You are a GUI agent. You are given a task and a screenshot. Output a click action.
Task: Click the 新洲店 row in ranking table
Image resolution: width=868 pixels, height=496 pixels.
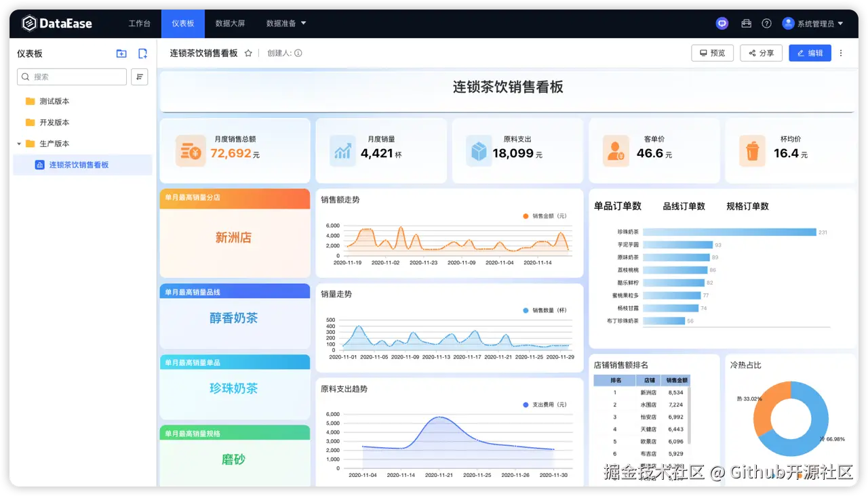(642, 392)
